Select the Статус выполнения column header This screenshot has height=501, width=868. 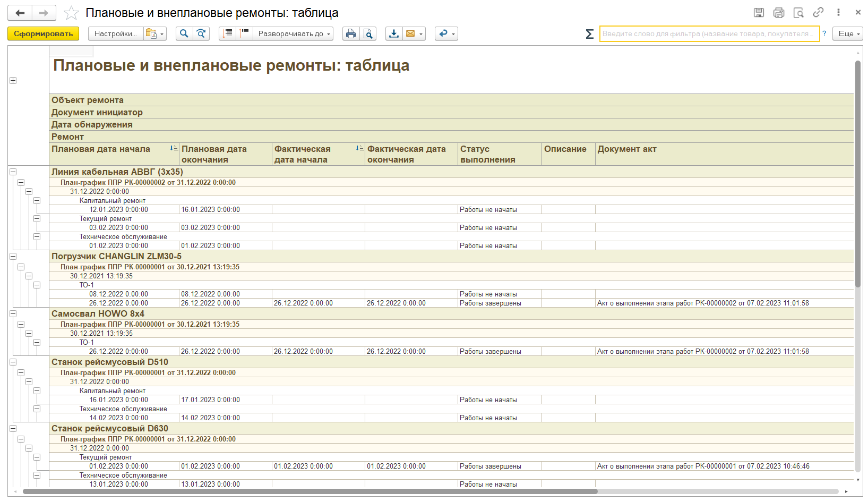click(500, 154)
